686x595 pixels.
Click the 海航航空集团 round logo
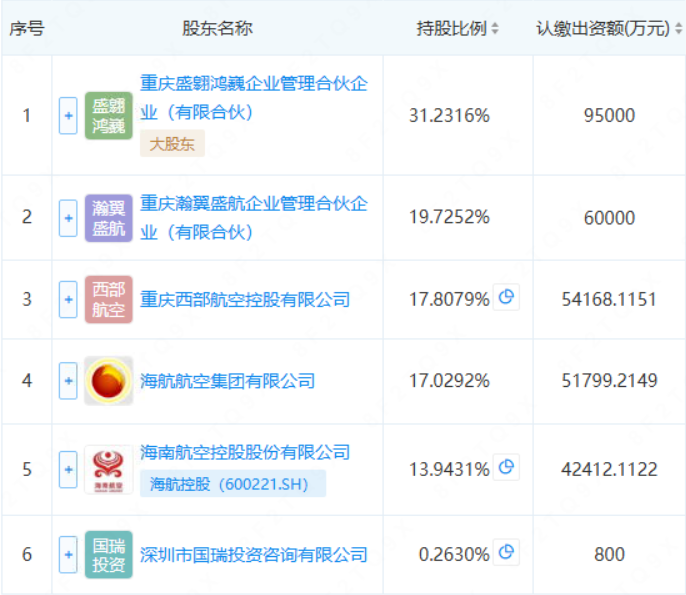click(108, 381)
